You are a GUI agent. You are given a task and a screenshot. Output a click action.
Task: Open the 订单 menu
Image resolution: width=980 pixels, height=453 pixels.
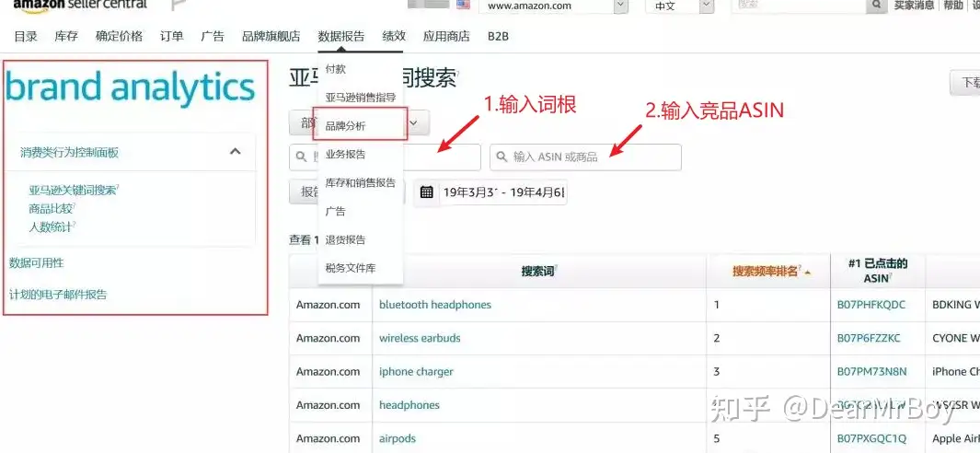tap(171, 36)
